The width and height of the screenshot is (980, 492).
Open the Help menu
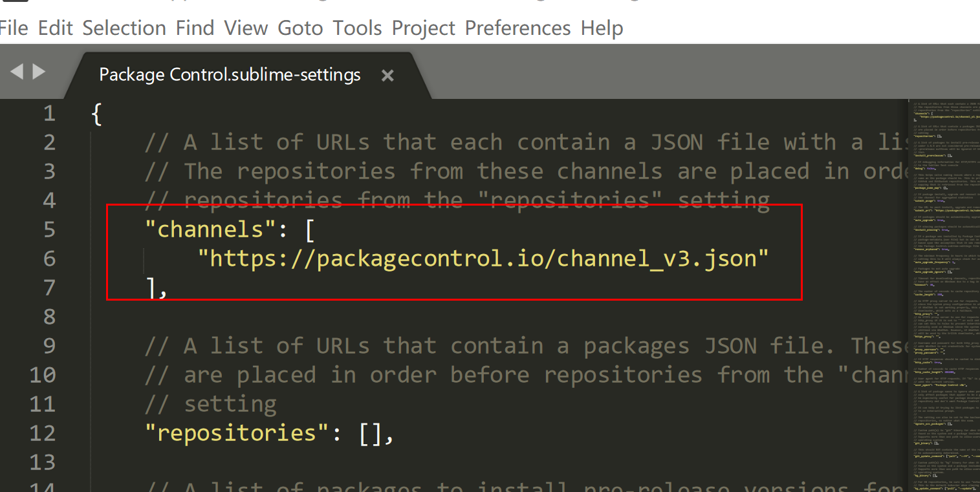click(601, 27)
